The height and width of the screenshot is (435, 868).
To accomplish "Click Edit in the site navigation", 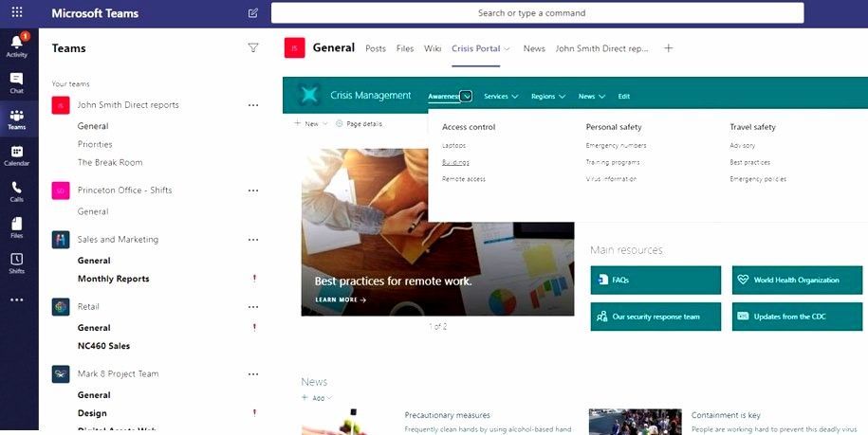I will pos(624,96).
